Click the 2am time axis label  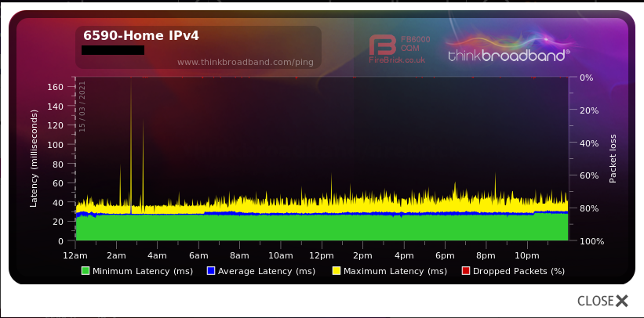point(116,255)
